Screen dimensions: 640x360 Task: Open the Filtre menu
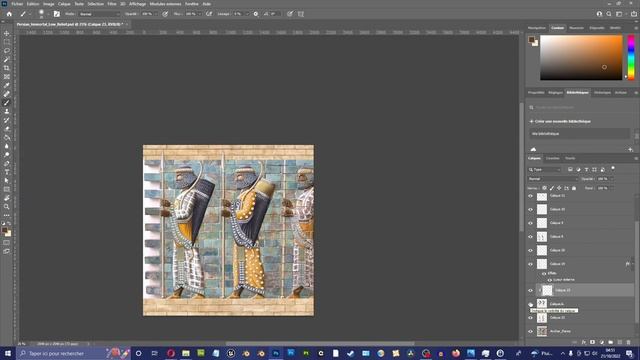112,4
